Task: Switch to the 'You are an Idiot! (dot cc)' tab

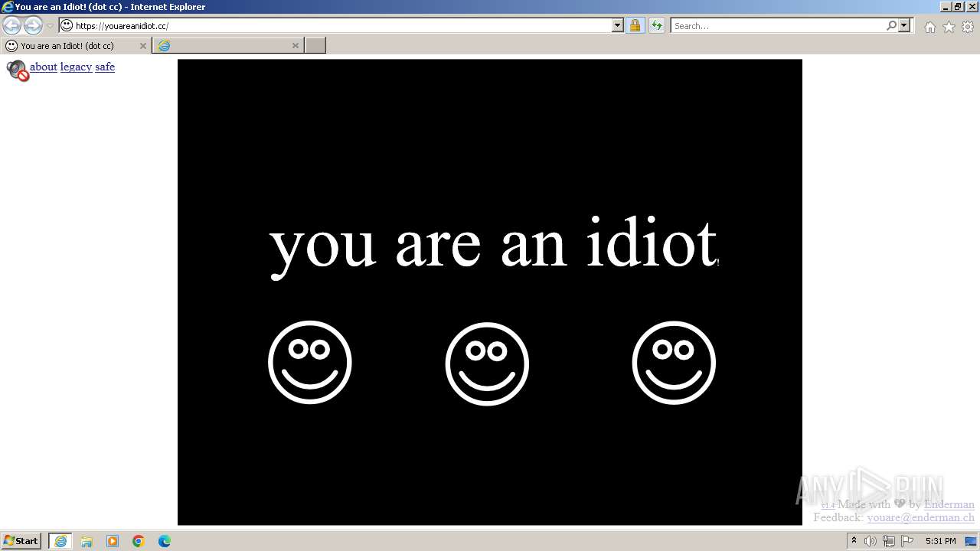Action: tap(76, 46)
